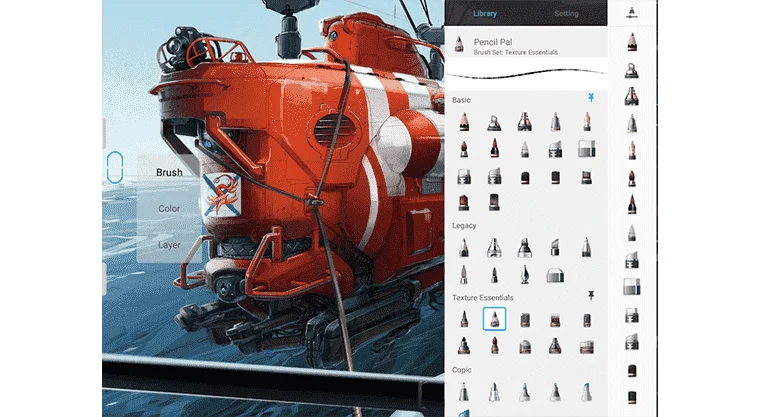Click the 'Texture Essentials' set heading
Viewport: 760px width, 417px height.
(482, 298)
